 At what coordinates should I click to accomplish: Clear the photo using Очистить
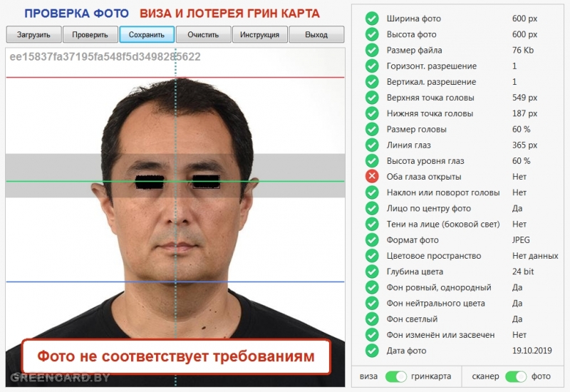[x=203, y=34]
